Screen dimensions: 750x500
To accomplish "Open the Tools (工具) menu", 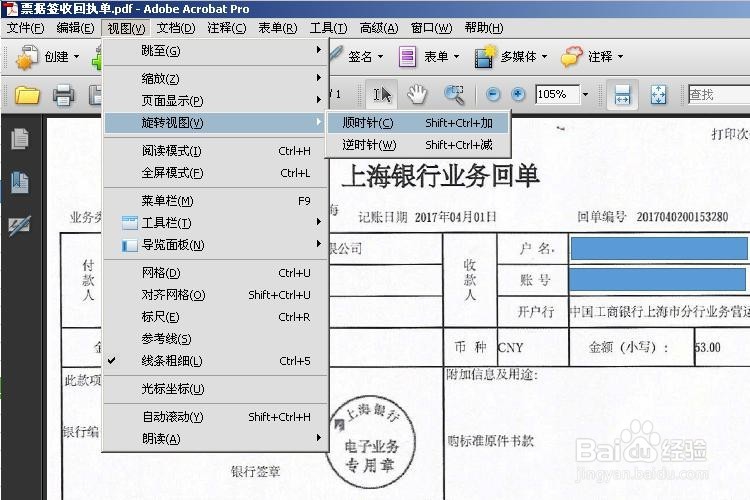I will (328, 28).
